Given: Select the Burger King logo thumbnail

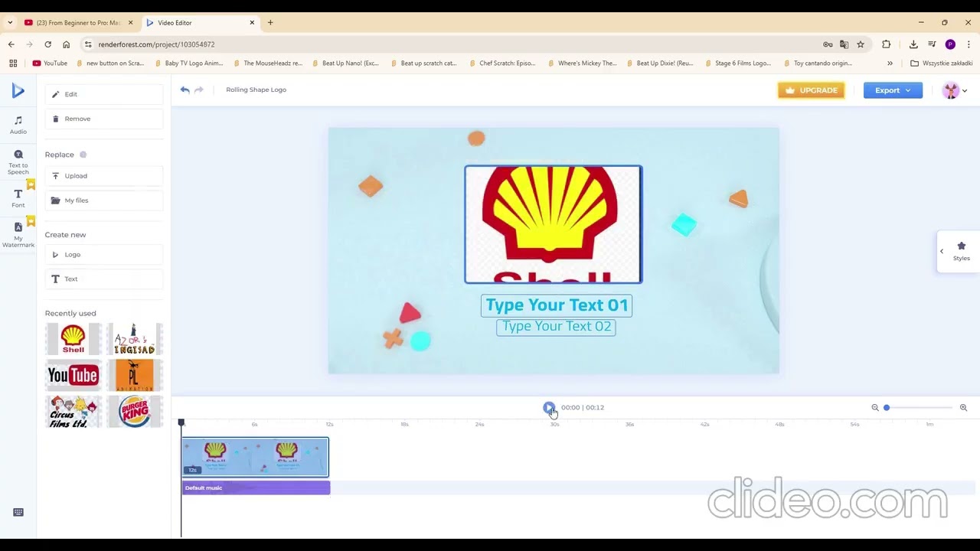Looking at the screenshot, I should click(135, 412).
